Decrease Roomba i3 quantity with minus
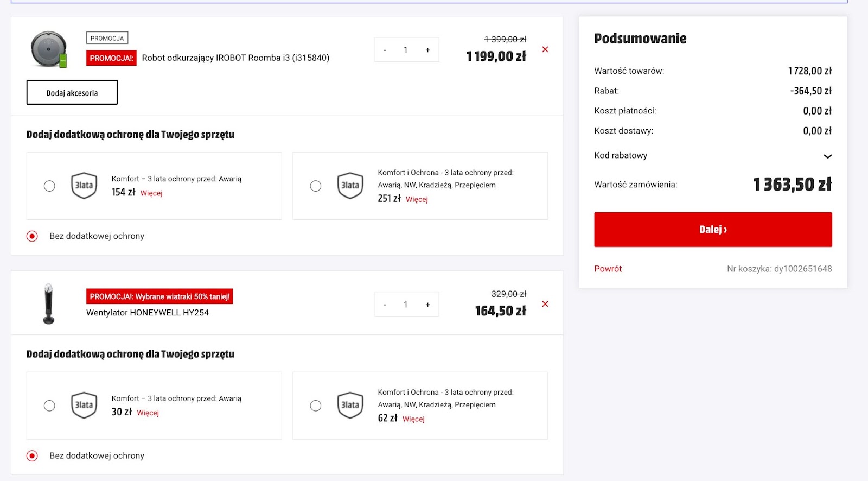The height and width of the screenshot is (481, 868). [385, 50]
